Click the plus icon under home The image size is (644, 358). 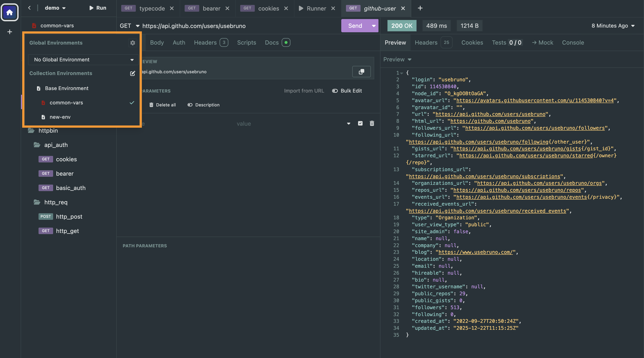click(9, 32)
